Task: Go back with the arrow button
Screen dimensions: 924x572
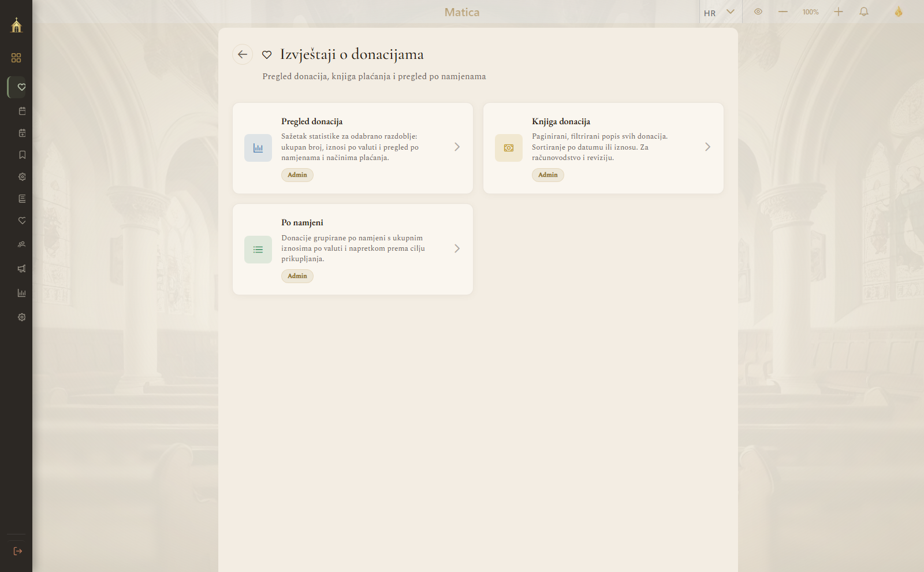Action: (243, 54)
